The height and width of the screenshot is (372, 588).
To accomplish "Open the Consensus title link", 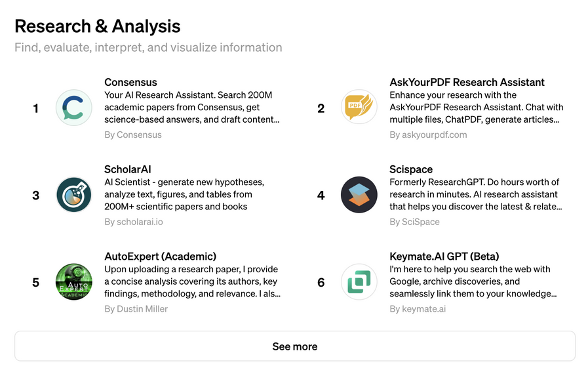I will [130, 82].
